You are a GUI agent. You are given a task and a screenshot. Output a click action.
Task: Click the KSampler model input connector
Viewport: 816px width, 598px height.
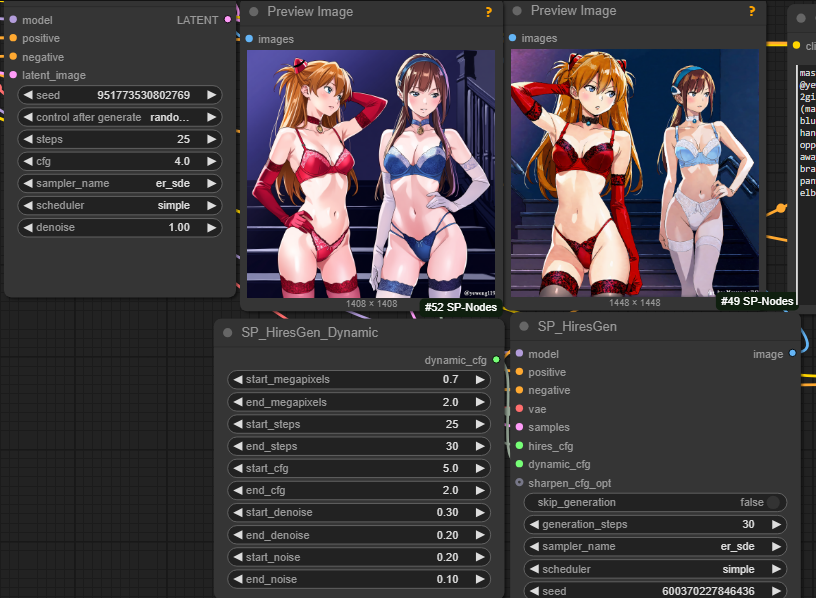click(x=13, y=19)
